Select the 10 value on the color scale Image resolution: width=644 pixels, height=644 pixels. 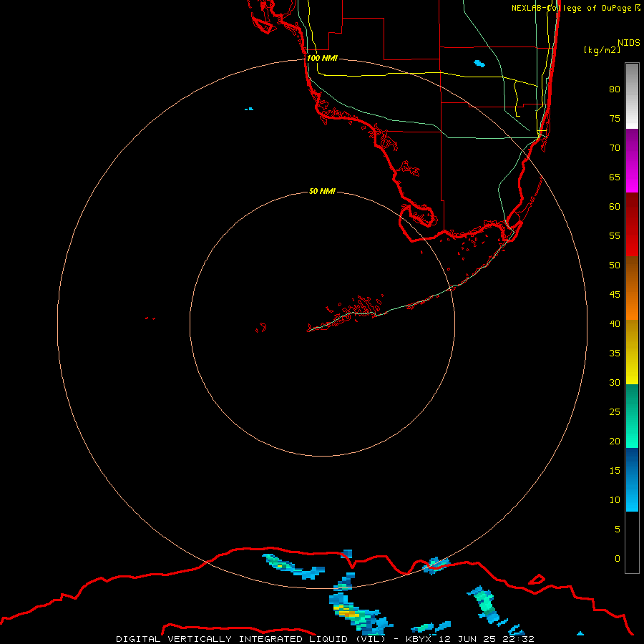615,500
